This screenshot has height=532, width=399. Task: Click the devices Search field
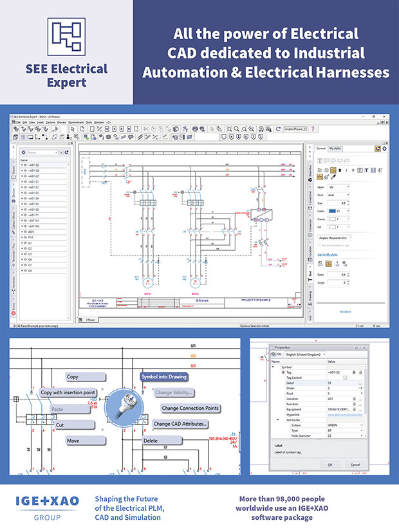click(x=42, y=152)
